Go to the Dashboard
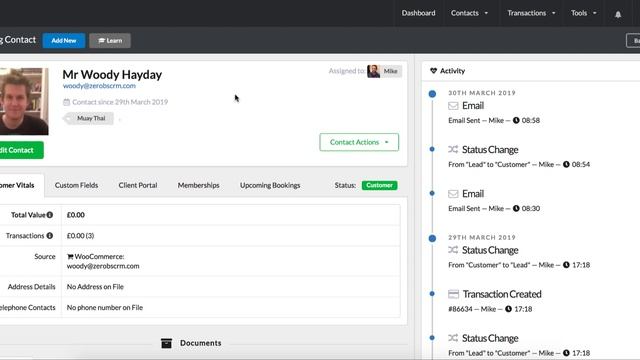The height and width of the screenshot is (360, 640). point(418,13)
